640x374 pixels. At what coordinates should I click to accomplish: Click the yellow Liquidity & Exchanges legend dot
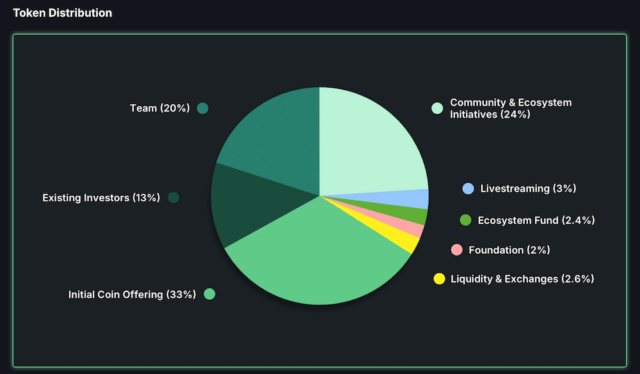point(439,279)
